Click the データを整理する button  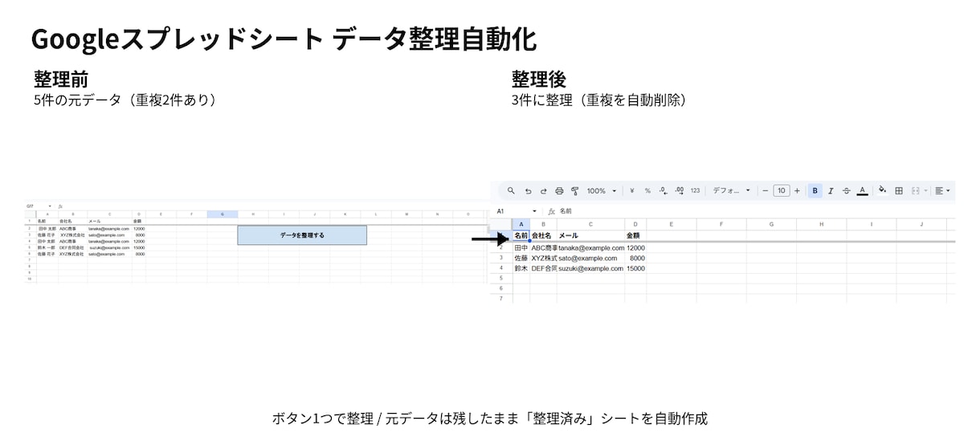tap(302, 235)
